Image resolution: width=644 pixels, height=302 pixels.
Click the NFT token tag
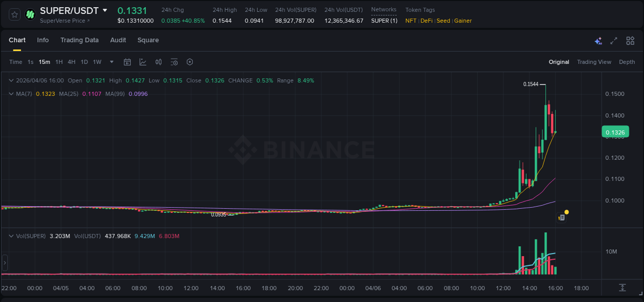tap(411, 21)
